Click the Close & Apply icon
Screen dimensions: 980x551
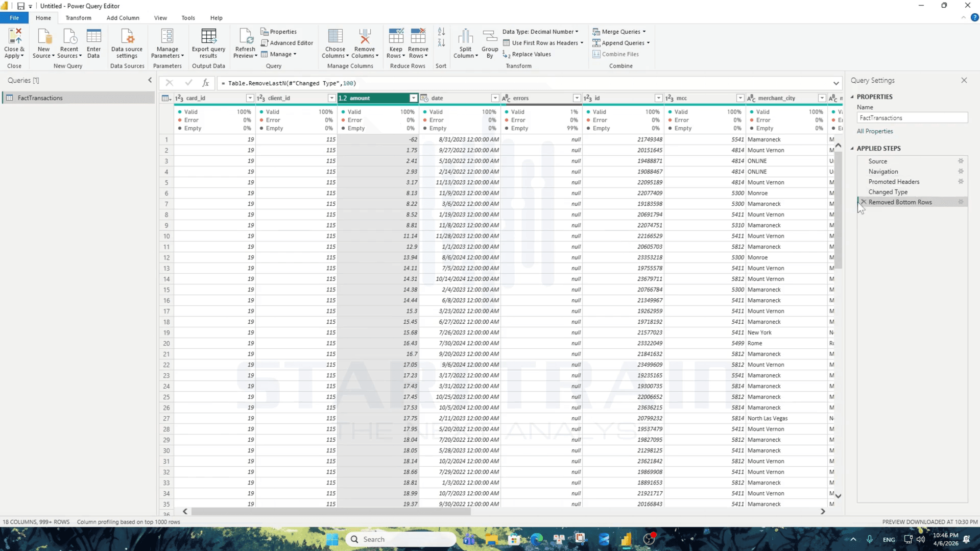(14, 36)
